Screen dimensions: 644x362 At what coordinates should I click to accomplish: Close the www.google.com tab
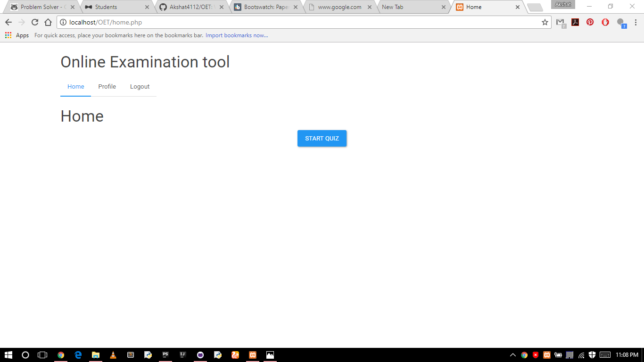click(x=370, y=7)
